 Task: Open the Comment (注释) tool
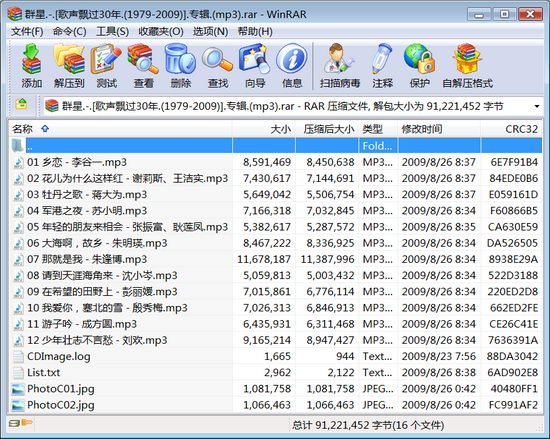pos(382,59)
